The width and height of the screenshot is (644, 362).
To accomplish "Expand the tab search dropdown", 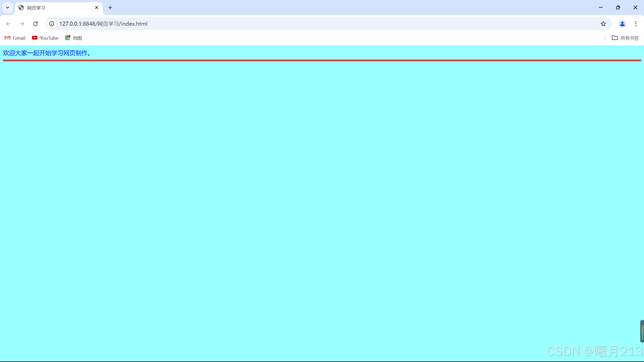I will 8,8.
